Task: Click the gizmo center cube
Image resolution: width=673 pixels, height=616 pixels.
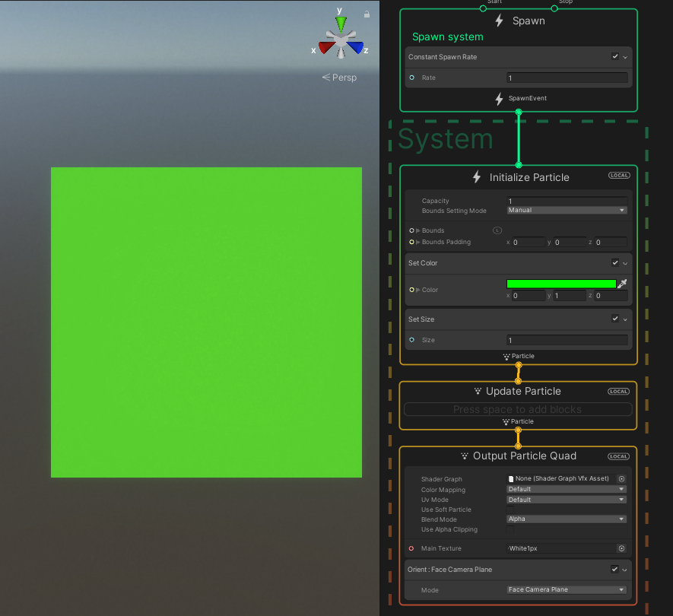Action: [x=341, y=41]
